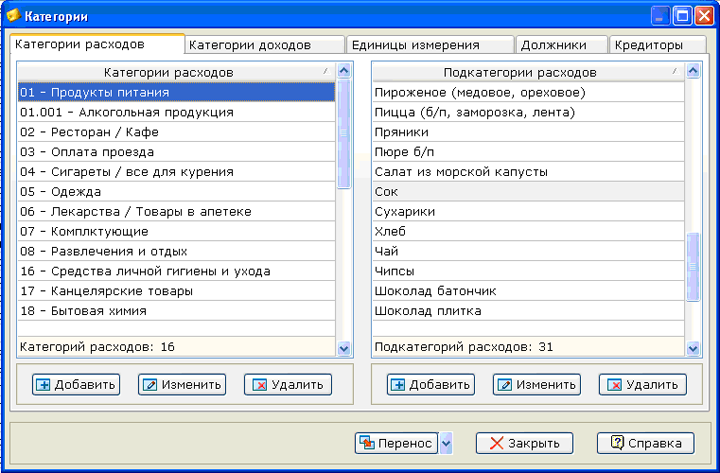The height and width of the screenshot is (473, 720).
Task: Switch to the Кредиторы tab
Action: tap(658, 45)
